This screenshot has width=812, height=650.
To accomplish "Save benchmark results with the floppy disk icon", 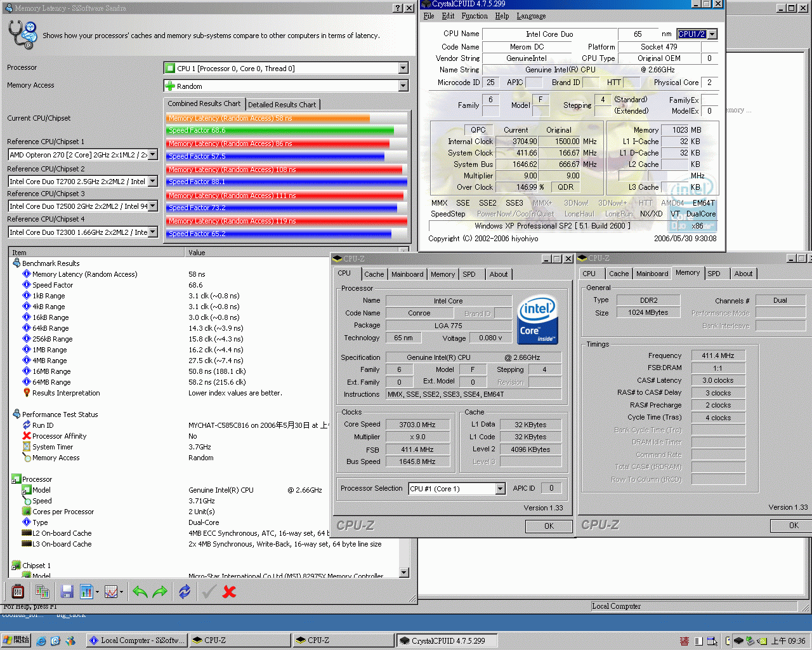I will coord(66,591).
